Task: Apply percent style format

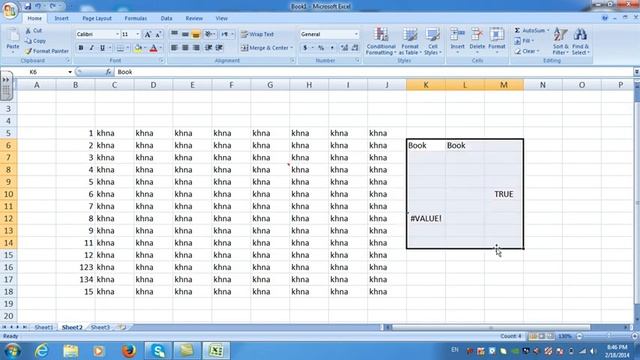Action: (x=321, y=48)
